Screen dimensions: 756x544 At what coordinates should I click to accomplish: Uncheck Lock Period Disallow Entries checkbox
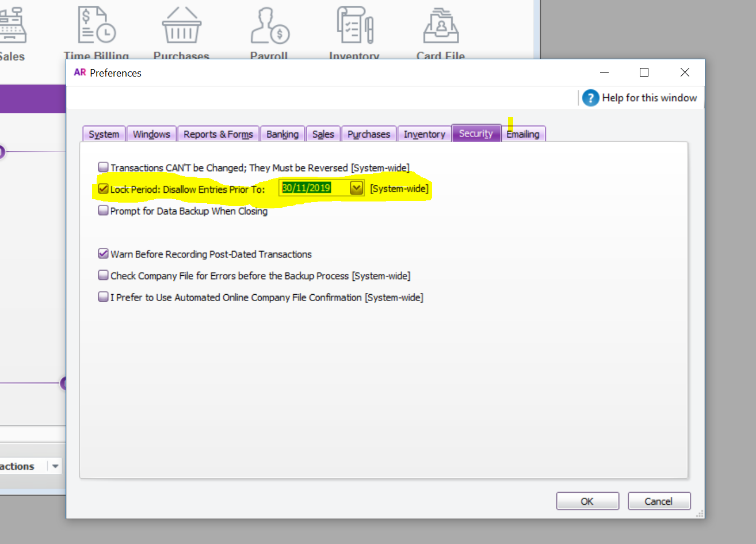103,189
